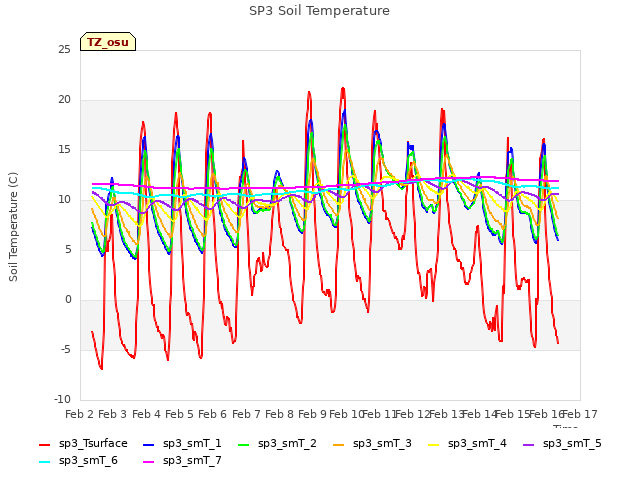Toggle the sp3_smT_5 legend entry
This screenshot has width=640, height=480.
coord(562,444)
